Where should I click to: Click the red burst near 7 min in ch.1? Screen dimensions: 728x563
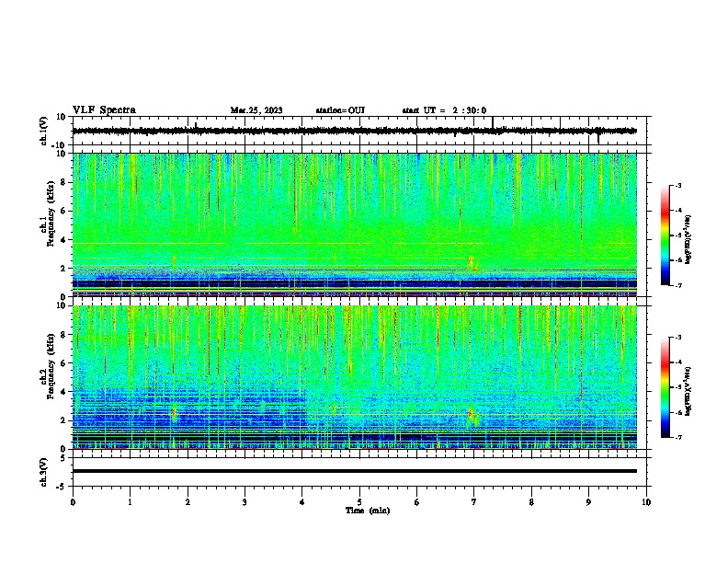[472, 262]
